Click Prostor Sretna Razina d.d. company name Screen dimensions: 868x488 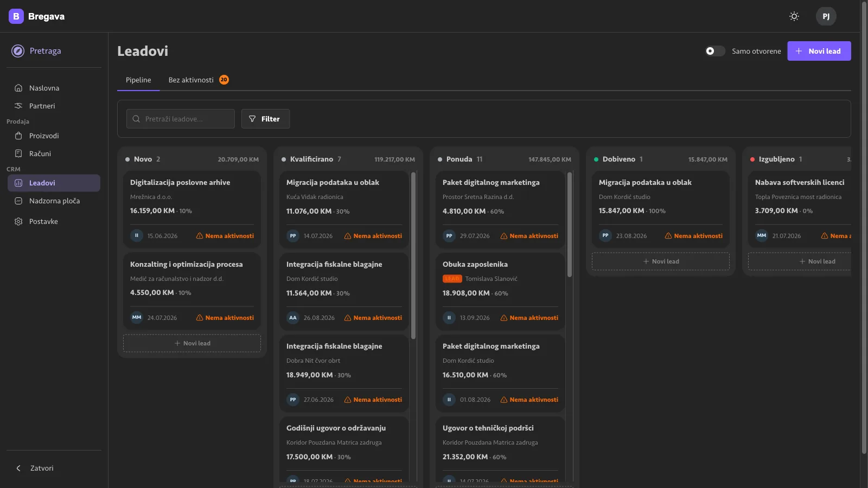[x=478, y=197]
